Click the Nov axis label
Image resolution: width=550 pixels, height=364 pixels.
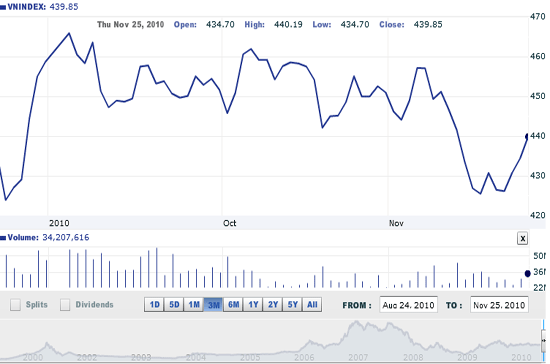396,223
